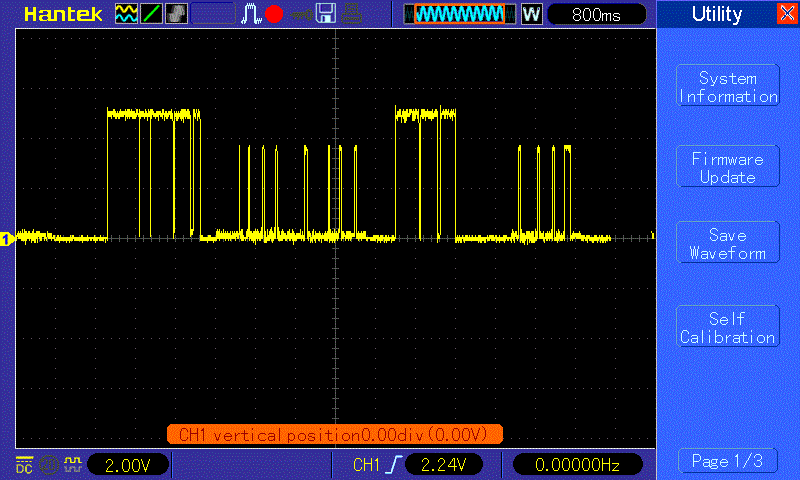This screenshot has width=800, height=480.
Task: Select Firmware Update option
Action: point(728,168)
